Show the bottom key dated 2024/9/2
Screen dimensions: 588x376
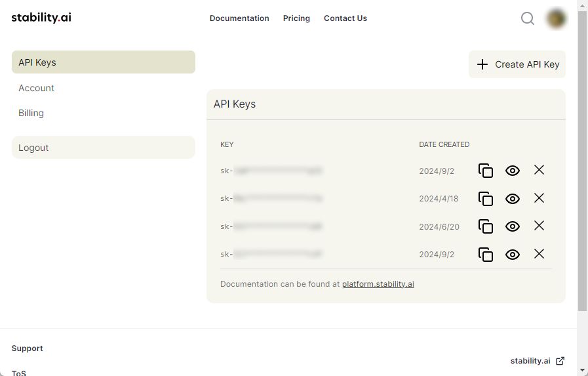click(x=512, y=255)
